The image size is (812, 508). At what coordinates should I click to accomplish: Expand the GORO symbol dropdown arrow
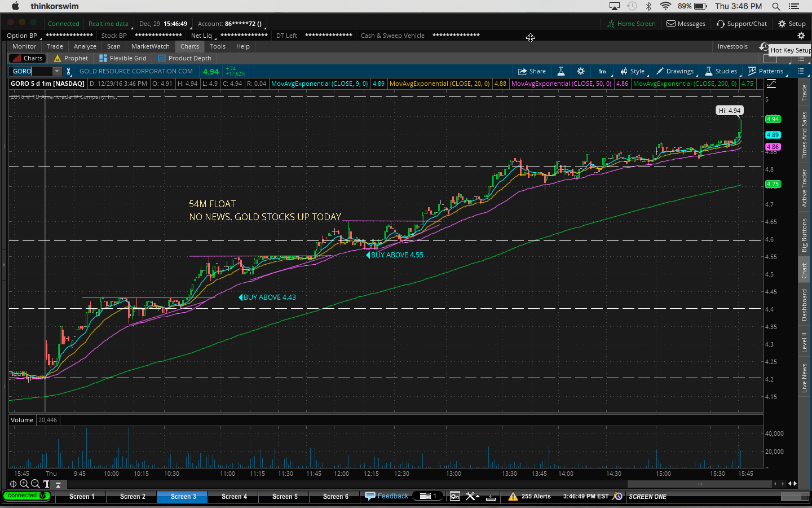click(57, 71)
